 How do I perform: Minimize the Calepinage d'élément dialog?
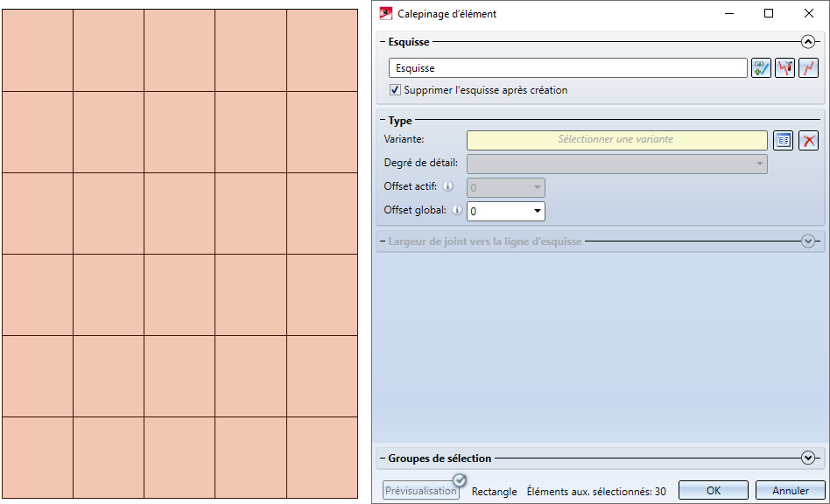pos(729,13)
